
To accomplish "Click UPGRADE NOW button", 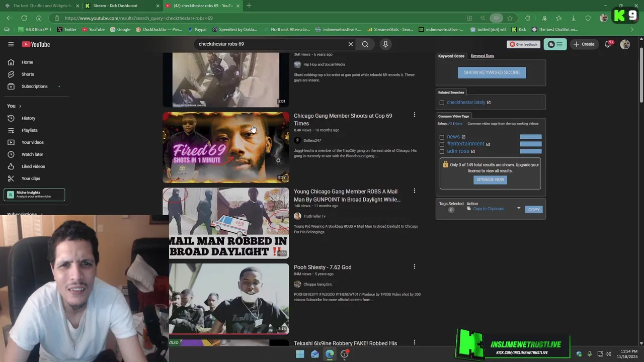I will click(490, 179).
